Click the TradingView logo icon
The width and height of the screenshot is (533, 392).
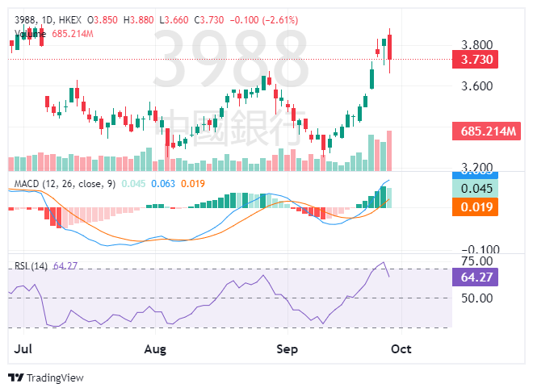pyautogui.click(x=16, y=377)
